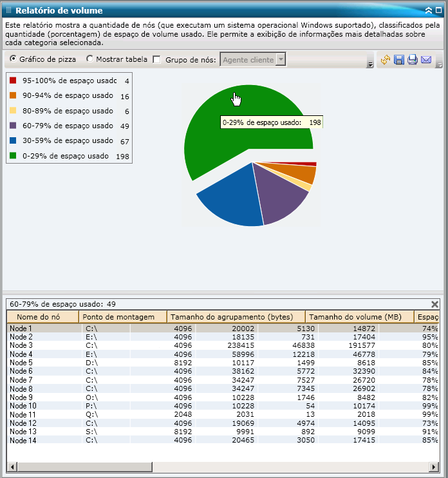
Task: Click the horizontal scrollbar thumb
Action: pyautogui.click(x=85, y=466)
